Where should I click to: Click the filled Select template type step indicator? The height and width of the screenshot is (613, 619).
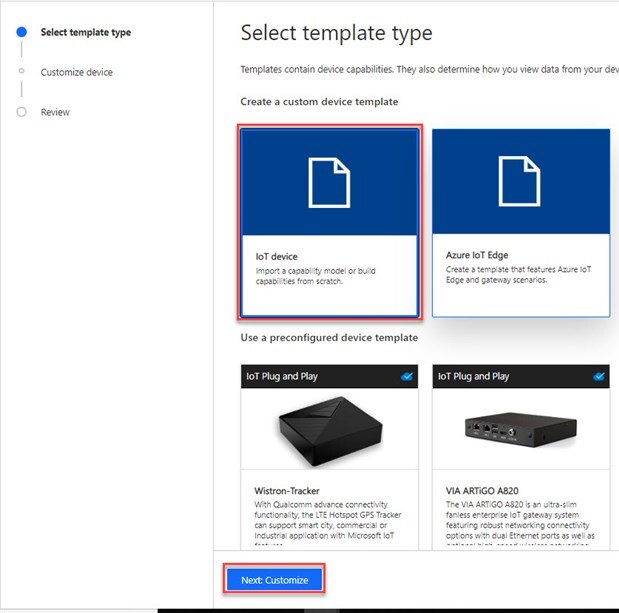point(22,32)
